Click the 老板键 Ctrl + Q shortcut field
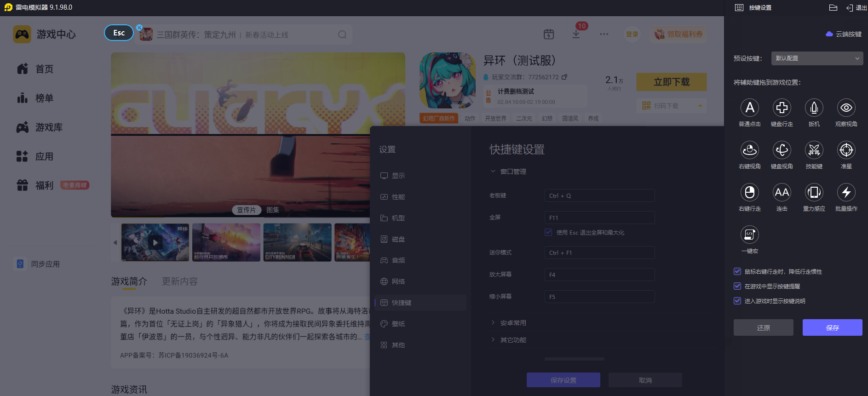 click(x=599, y=195)
